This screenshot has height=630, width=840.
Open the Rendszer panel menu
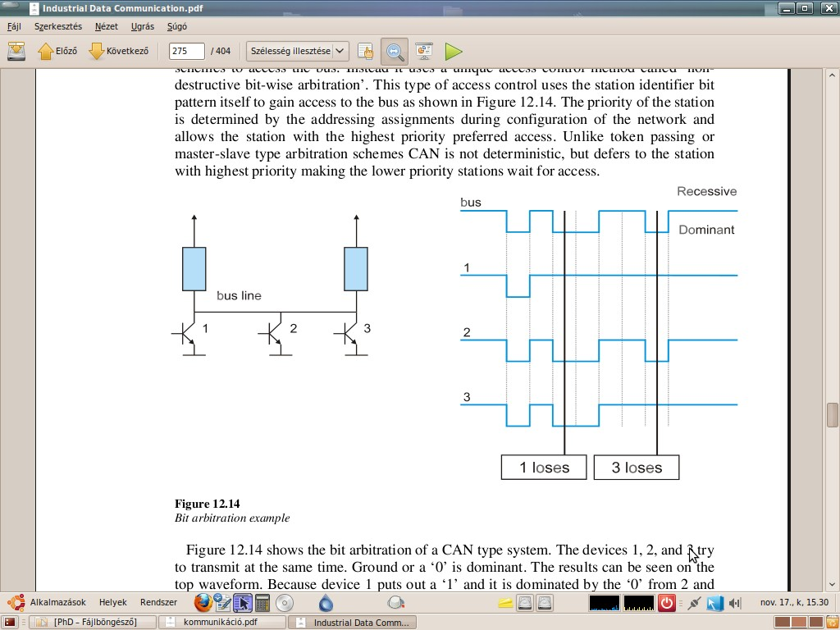coord(158,602)
